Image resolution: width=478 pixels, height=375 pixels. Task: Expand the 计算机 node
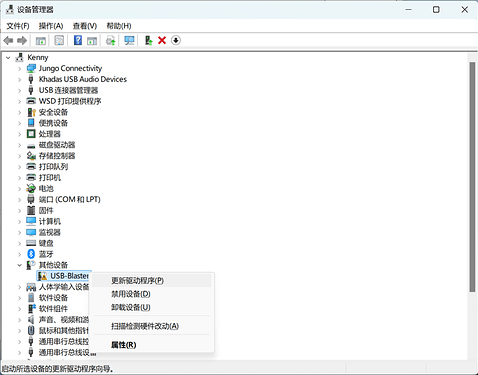point(19,222)
